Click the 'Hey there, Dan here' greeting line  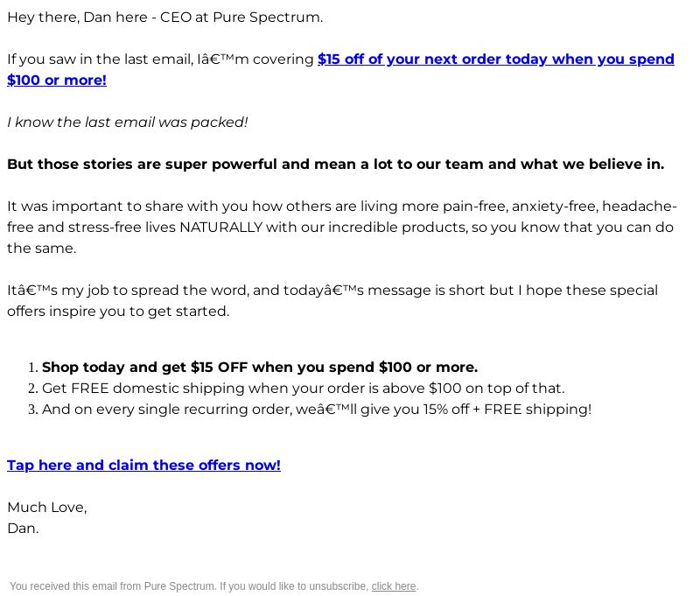click(164, 17)
